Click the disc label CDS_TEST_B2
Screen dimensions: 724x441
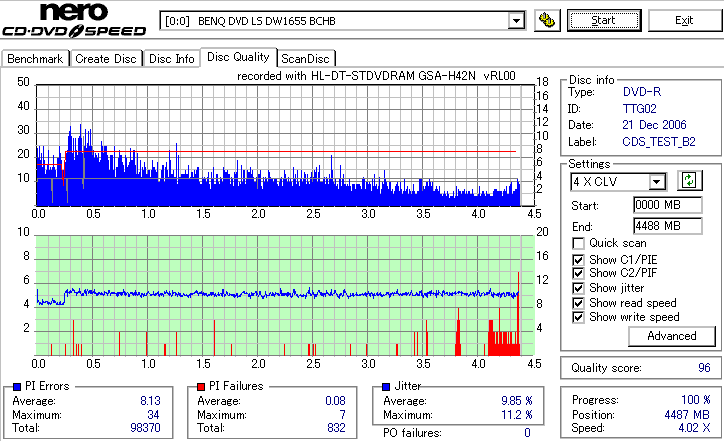[659, 142]
